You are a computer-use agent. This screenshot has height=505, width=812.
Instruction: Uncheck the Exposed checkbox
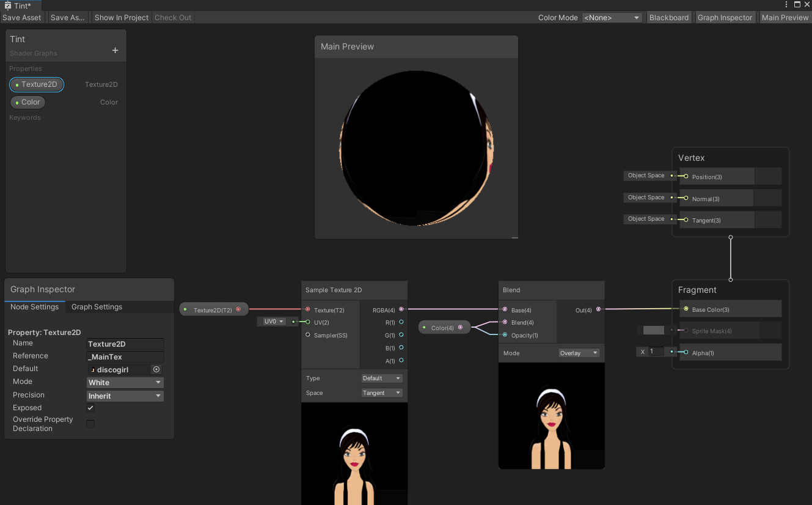tap(90, 408)
